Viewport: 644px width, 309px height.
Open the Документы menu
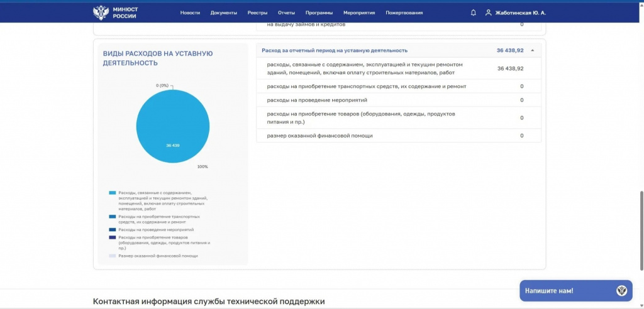(223, 13)
